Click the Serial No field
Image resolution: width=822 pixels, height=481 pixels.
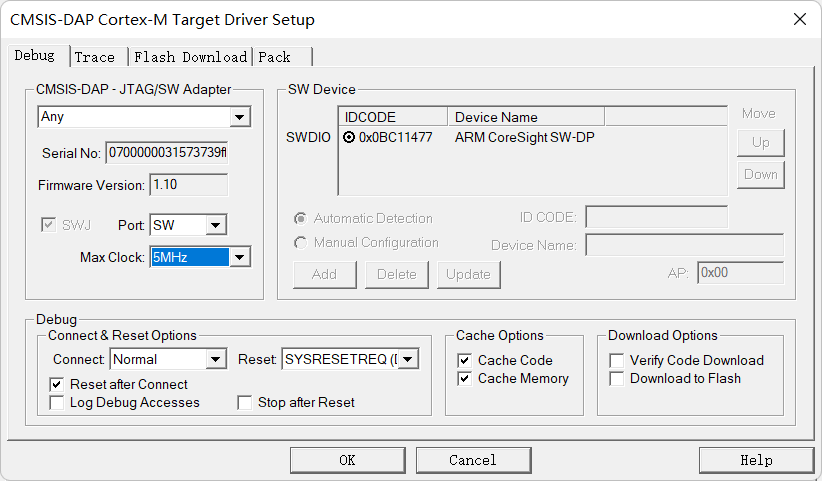pyautogui.click(x=167, y=152)
